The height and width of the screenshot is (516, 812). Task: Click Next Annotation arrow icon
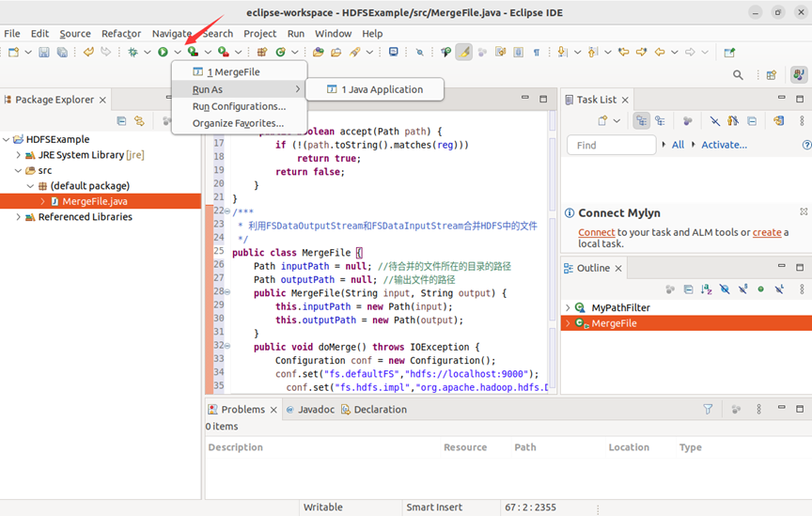click(562, 52)
